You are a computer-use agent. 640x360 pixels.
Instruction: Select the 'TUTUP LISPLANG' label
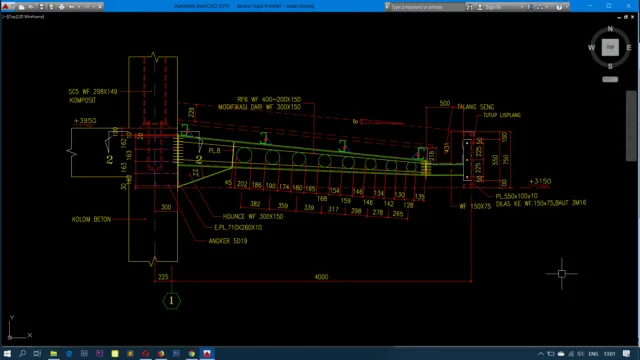click(x=502, y=116)
